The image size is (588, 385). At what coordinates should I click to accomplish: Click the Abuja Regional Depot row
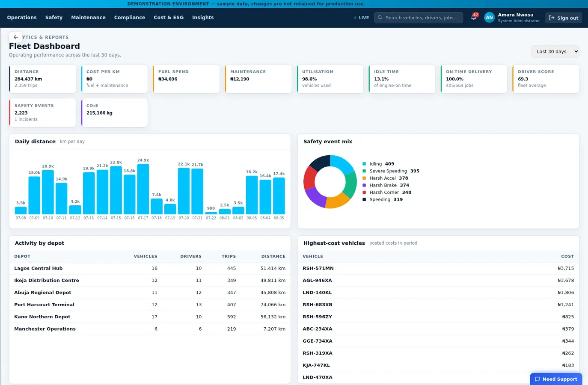[150, 293]
